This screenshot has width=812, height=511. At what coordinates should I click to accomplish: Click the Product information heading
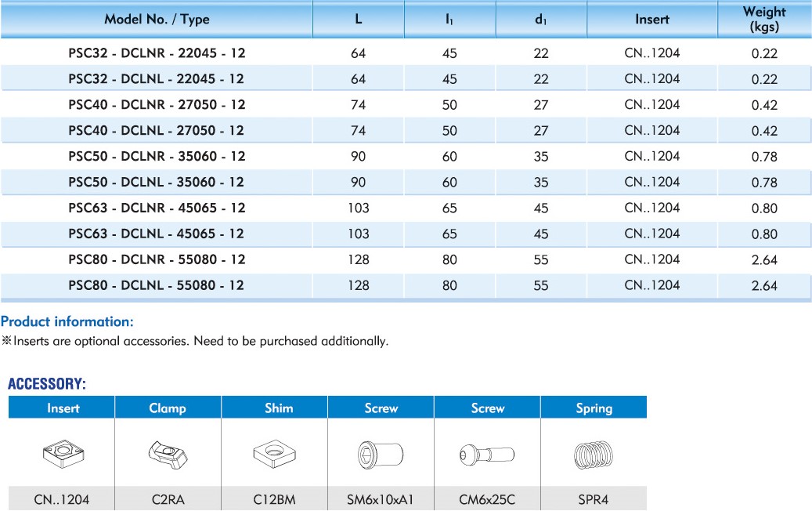coord(67,321)
